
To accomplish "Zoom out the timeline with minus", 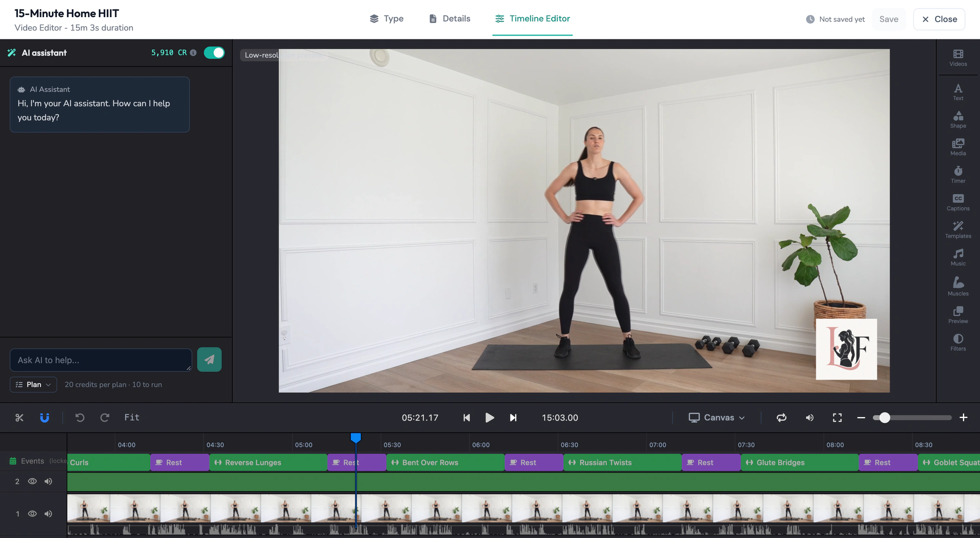I will [861, 418].
